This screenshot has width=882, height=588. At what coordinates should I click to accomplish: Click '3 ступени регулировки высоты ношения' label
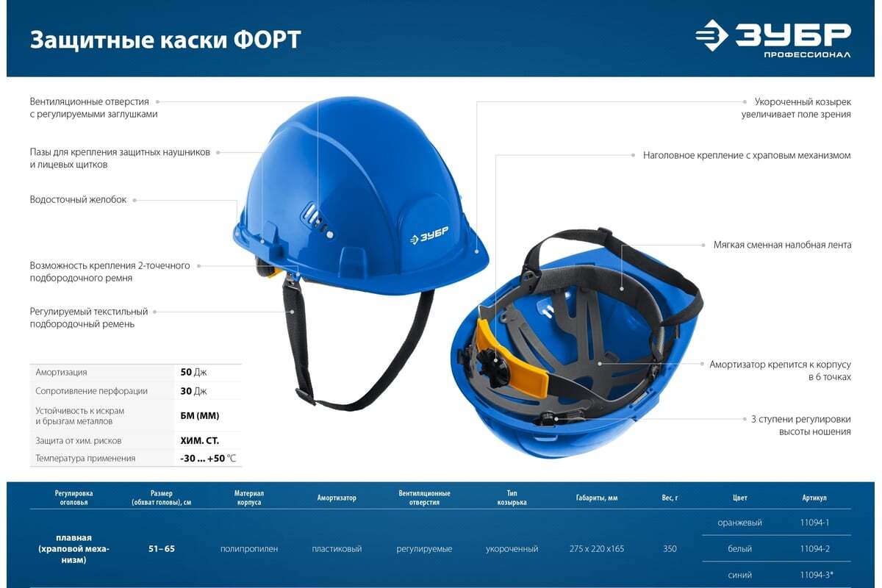click(800, 426)
